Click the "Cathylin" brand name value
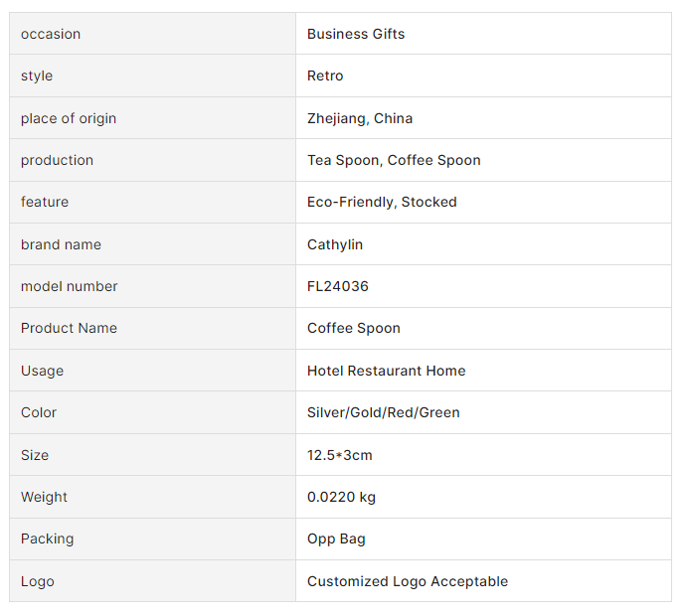Viewport: 684px width, 616px height. click(335, 244)
